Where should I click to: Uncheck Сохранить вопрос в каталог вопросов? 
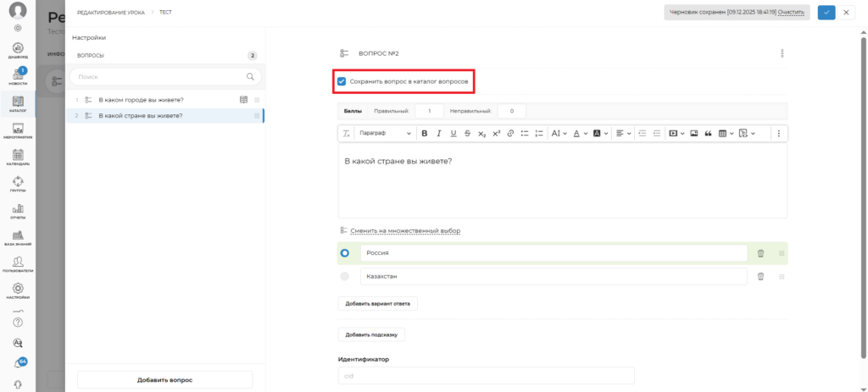[342, 81]
